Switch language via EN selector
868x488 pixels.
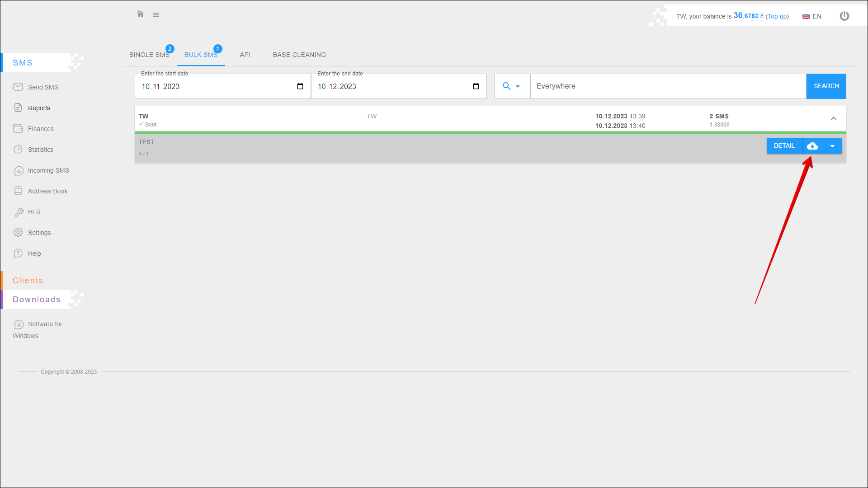pos(812,16)
